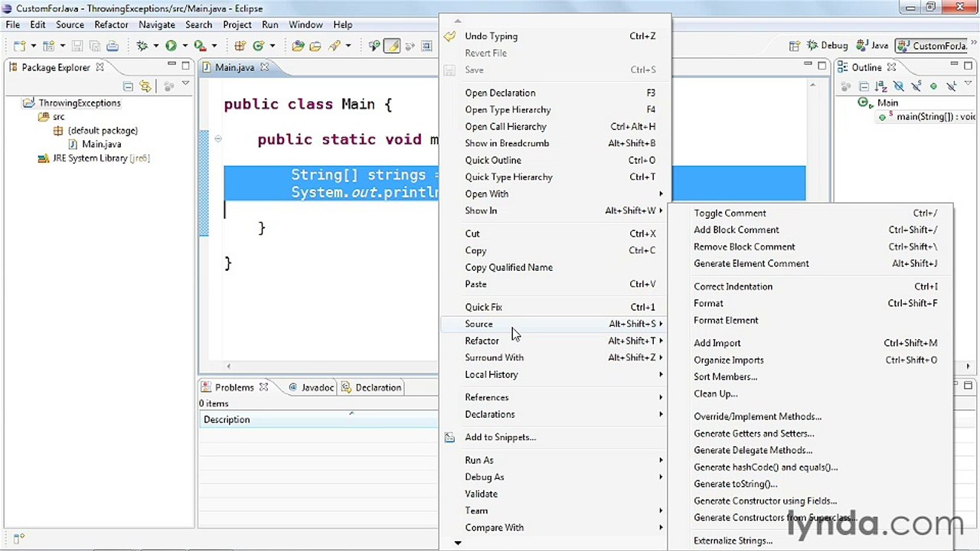Screen dimensions: 980x551
Task: Open the Debug button dropdown arrow
Action: pyautogui.click(x=155, y=46)
